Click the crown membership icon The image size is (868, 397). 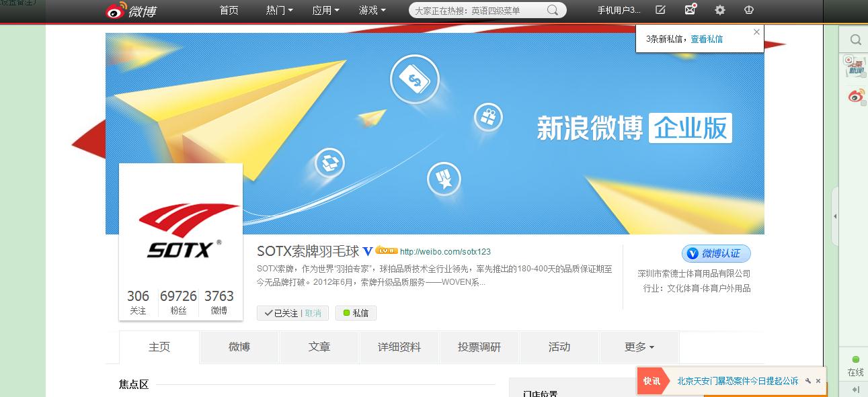tap(749, 10)
